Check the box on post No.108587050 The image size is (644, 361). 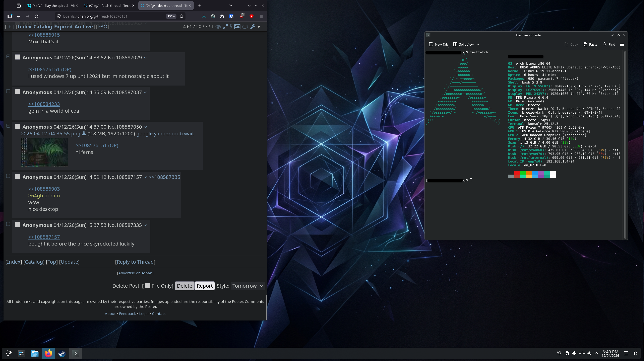pos(17,126)
